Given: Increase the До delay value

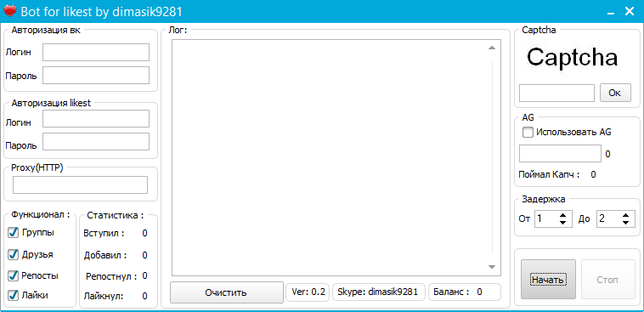Looking at the screenshot, I should (x=625, y=214).
